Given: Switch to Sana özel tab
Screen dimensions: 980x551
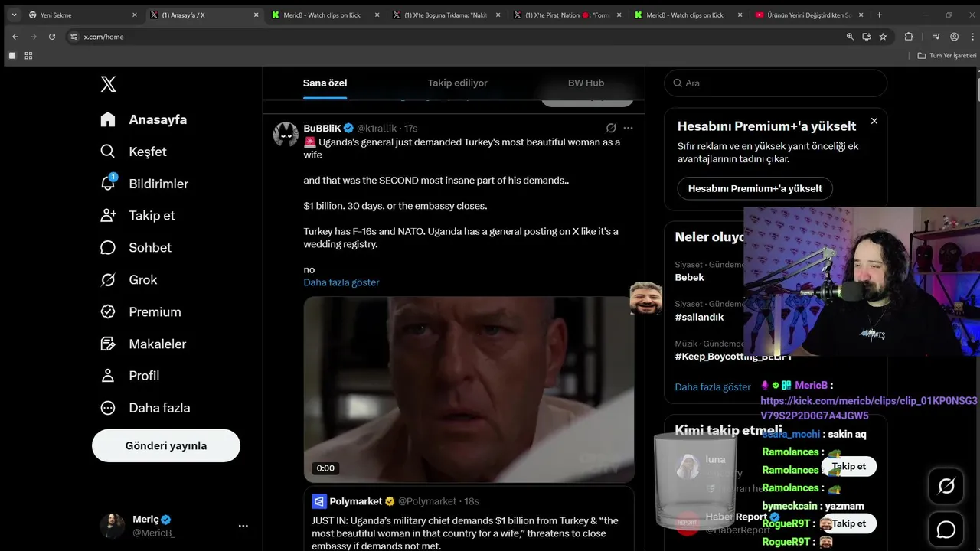Looking at the screenshot, I should 325,83.
